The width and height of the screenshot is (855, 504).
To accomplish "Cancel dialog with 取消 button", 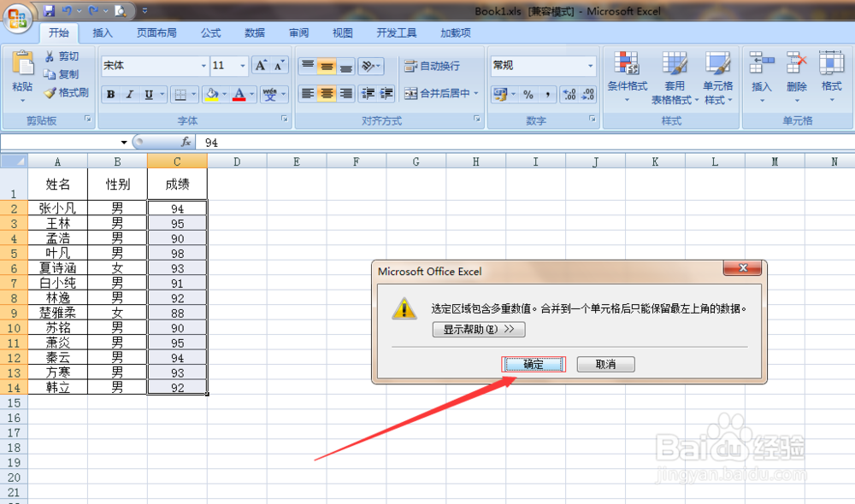I will [x=606, y=365].
